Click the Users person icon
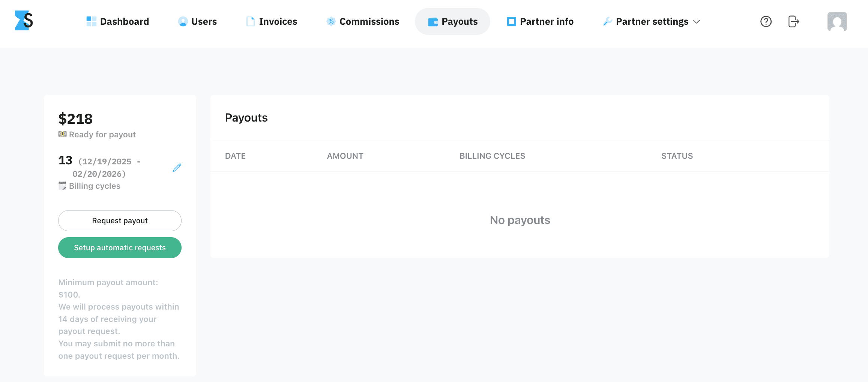This screenshot has width=868, height=382. point(183,21)
